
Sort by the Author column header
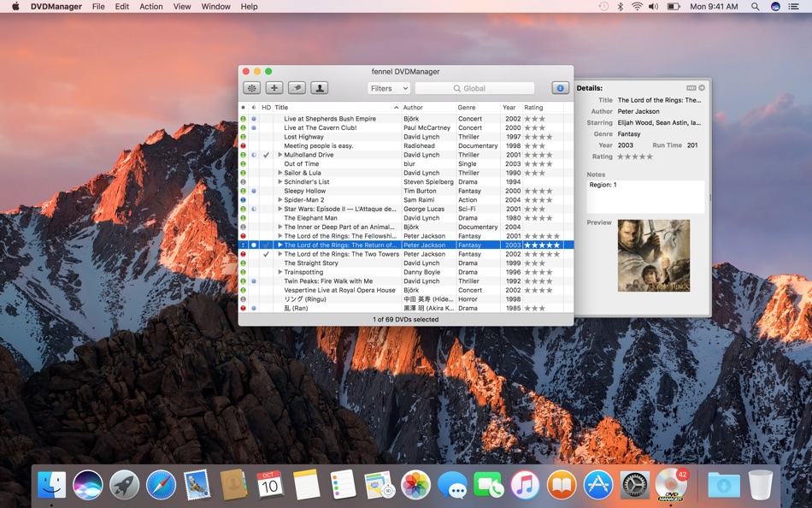point(428,107)
